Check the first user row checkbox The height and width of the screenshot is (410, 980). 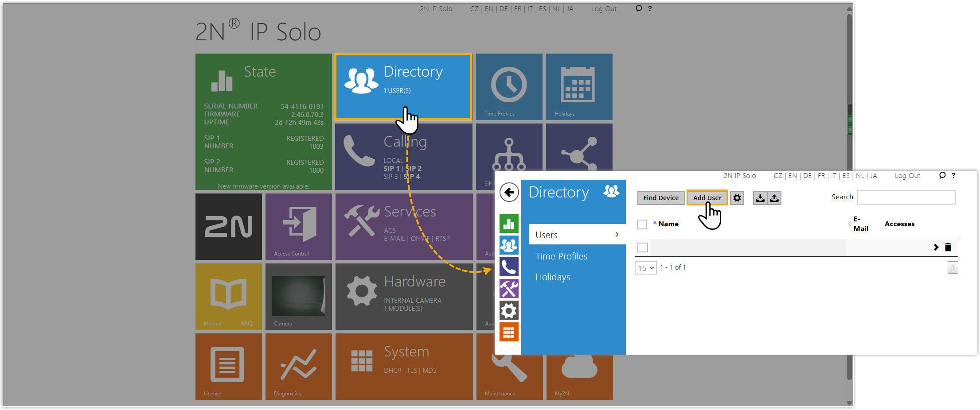642,248
